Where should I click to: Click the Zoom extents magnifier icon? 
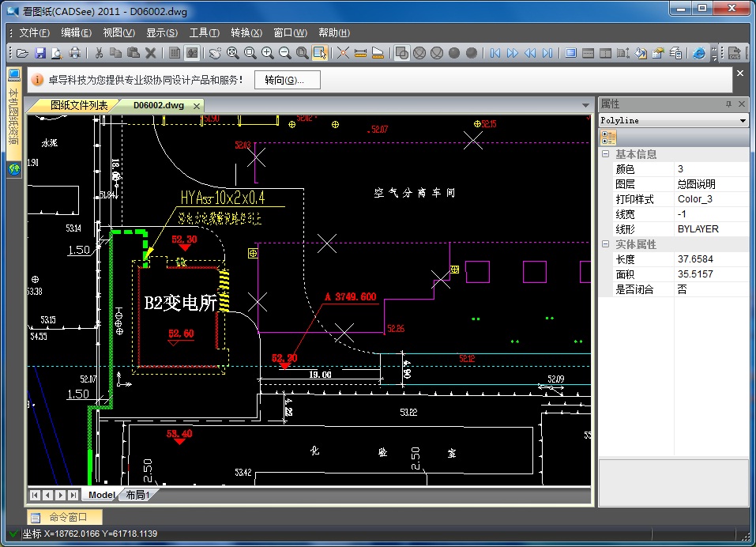pyautogui.click(x=233, y=53)
